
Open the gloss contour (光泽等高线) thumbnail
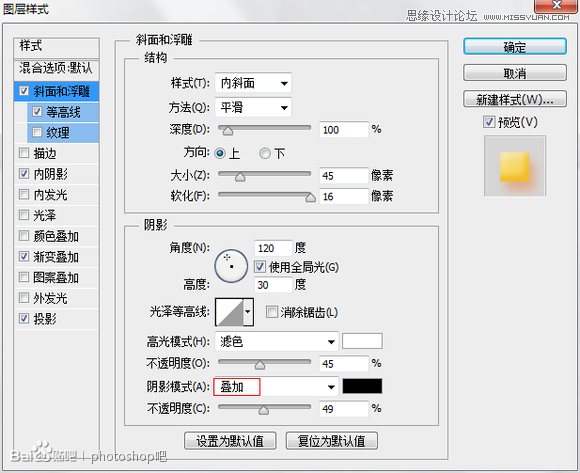229,312
